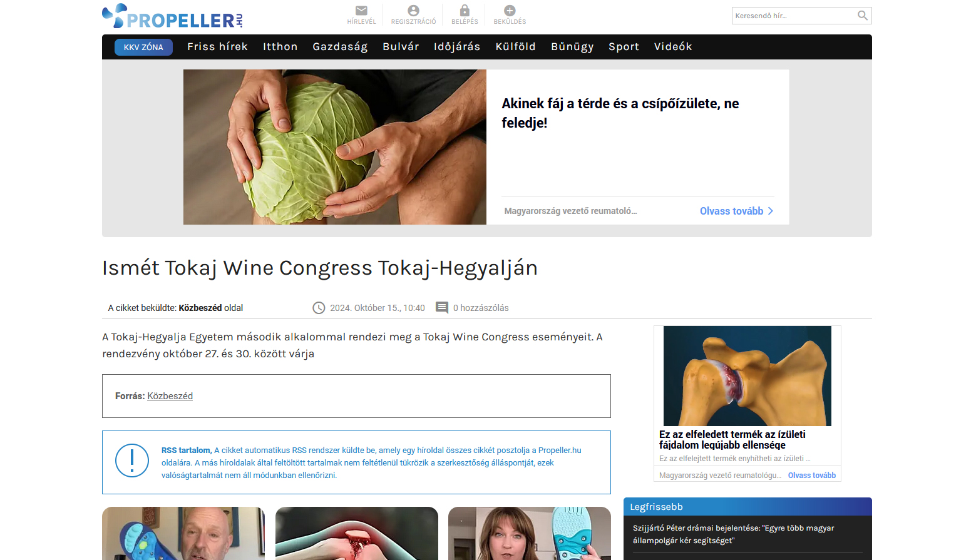Viewport: 971px width, 560px height.
Task: Go to the Sport section
Action: 624,47
